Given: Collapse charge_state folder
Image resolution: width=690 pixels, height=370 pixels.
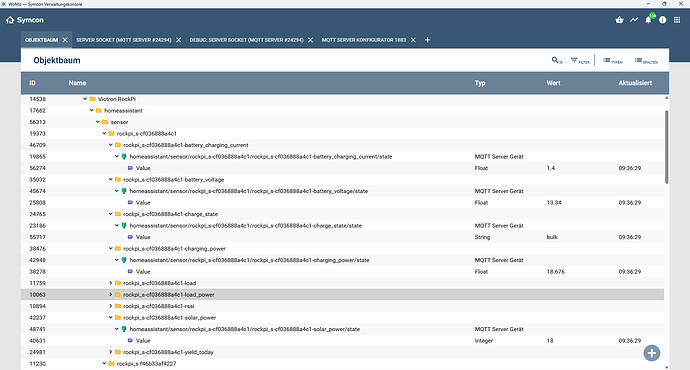Looking at the screenshot, I should point(110,214).
